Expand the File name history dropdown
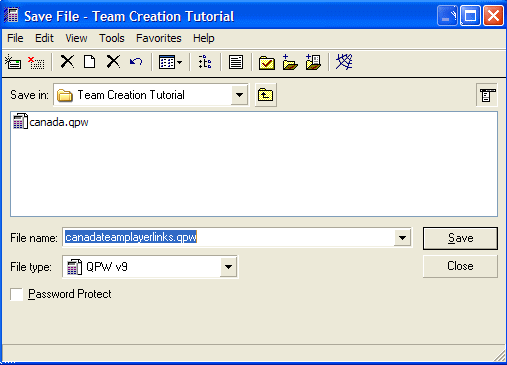Image resolution: width=507 pixels, height=365 pixels. pos(402,238)
